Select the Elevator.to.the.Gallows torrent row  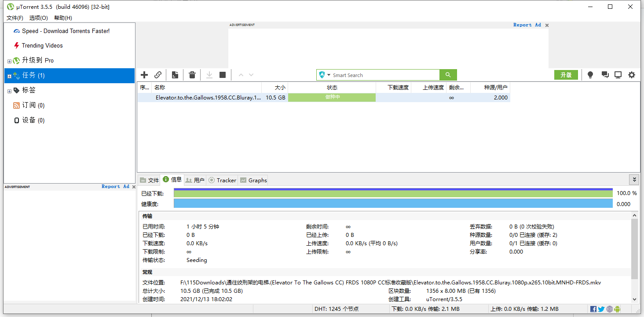324,97
